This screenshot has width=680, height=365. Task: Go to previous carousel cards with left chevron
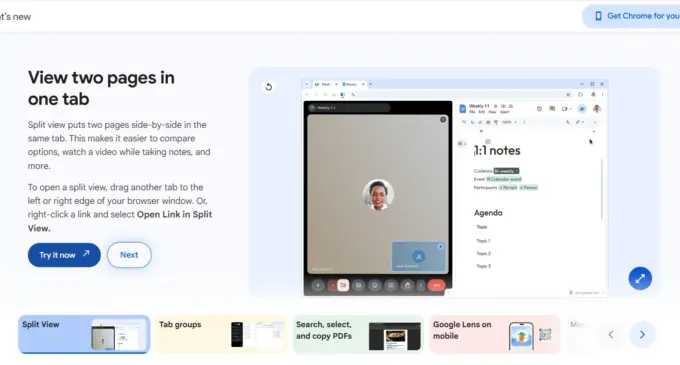[x=611, y=335]
